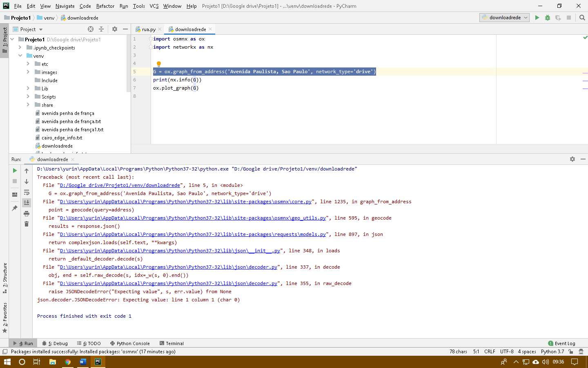Open Windows Start button in taskbar
The width and height of the screenshot is (588, 368).
click(7, 362)
